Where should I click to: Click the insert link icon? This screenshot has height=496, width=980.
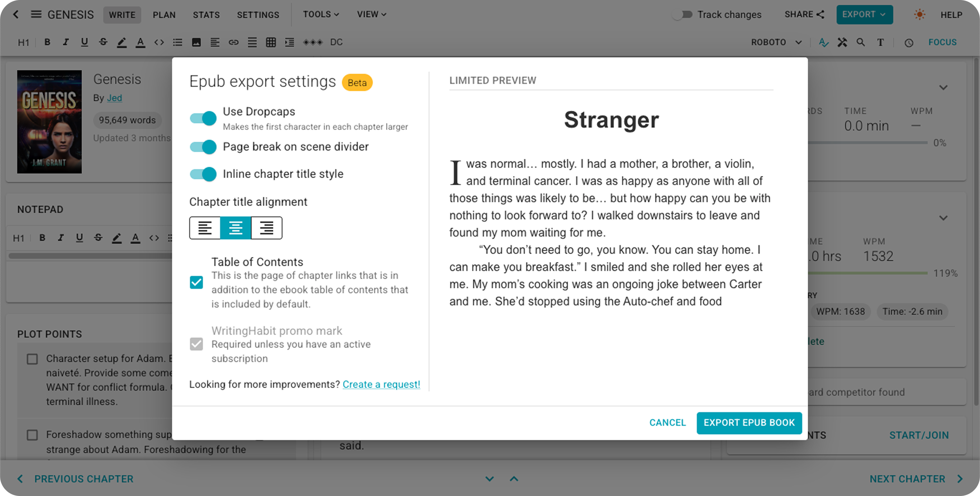(233, 42)
